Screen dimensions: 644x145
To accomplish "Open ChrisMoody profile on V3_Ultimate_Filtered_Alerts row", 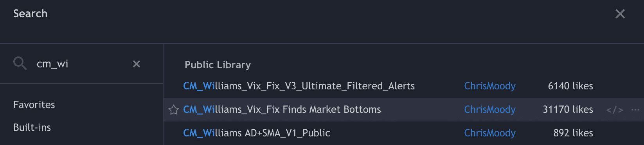I will pos(490,86).
